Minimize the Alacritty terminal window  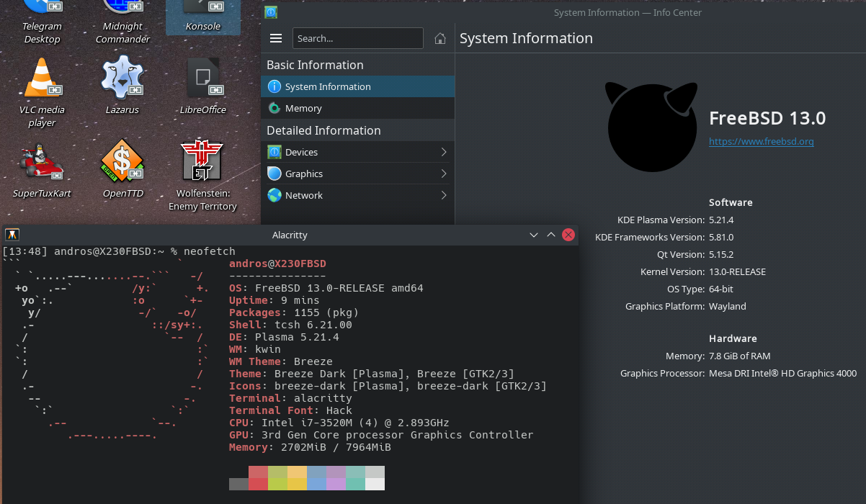(x=534, y=235)
